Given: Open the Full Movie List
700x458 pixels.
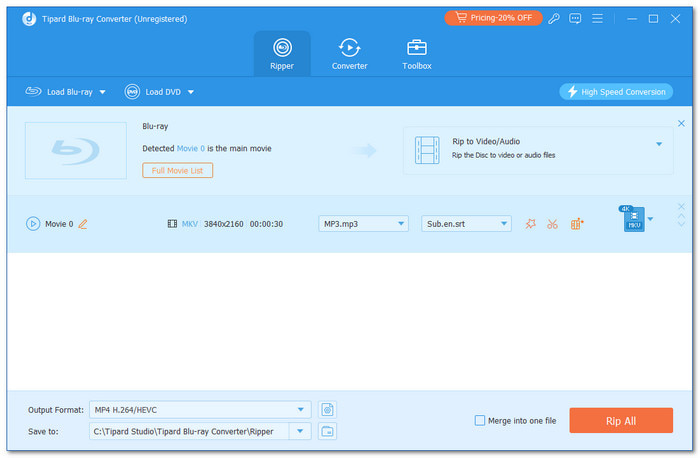Looking at the screenshot, I should (178, 171).
